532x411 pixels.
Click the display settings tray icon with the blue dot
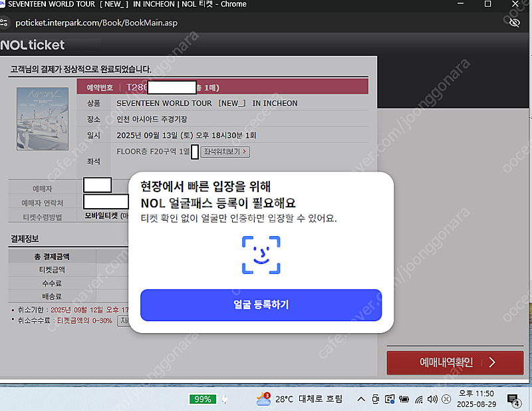coord(390,399)
